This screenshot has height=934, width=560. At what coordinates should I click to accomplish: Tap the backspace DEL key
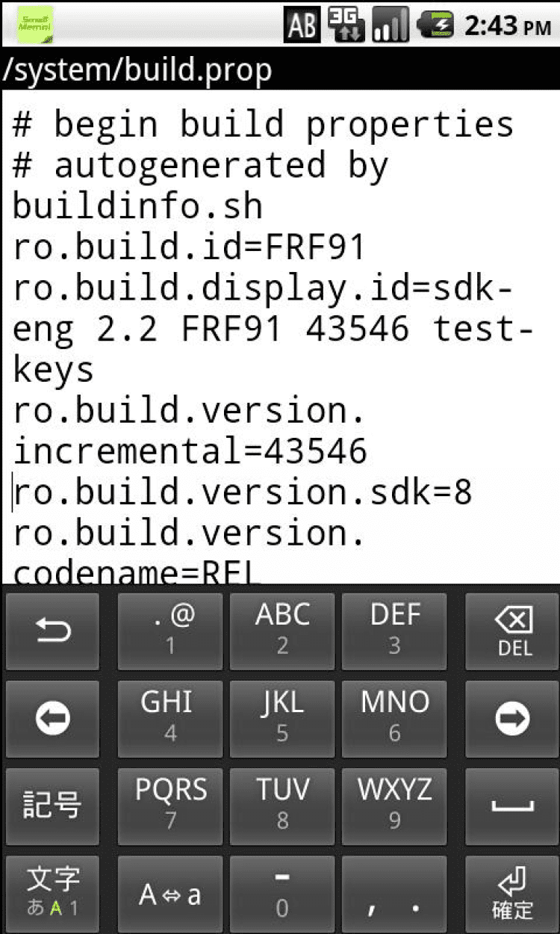click(x=514, y=631)
